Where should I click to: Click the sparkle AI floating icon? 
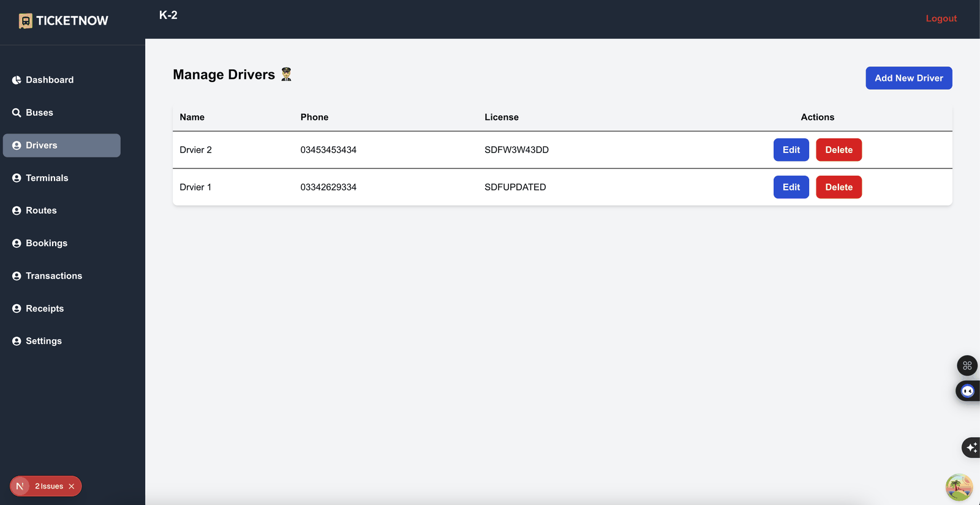click(971, 447)
